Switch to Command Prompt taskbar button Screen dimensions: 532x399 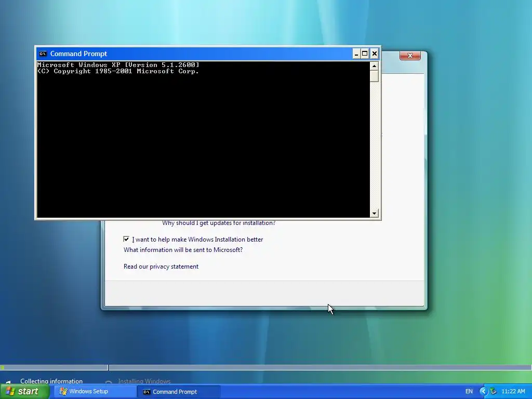[179, 392]
